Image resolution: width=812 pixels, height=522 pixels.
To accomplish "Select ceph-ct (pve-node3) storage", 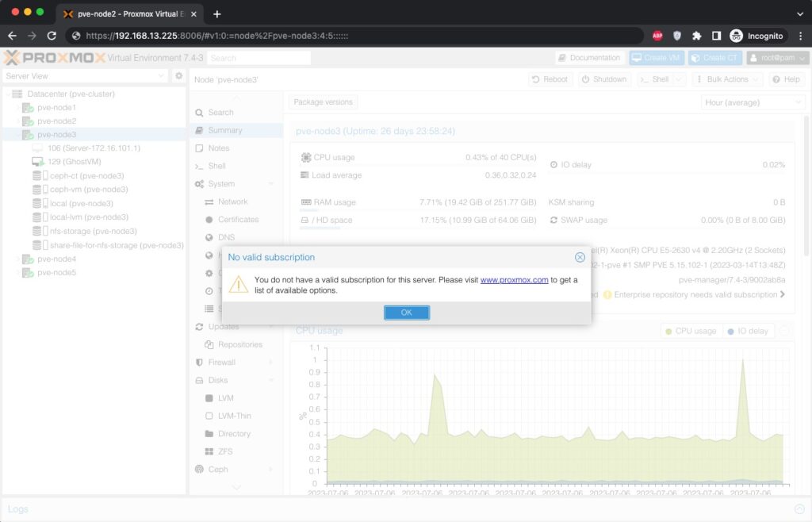I will (x=86, y=175).
